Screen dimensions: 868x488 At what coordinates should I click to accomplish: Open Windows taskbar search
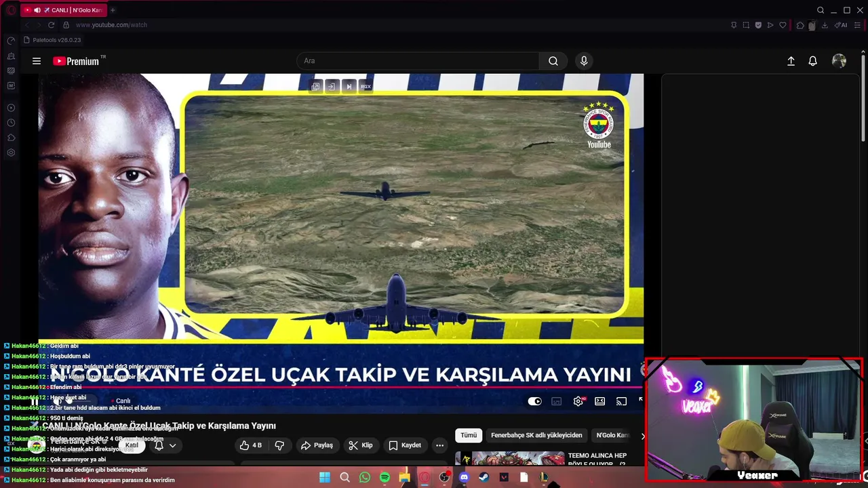pos(344,477)
